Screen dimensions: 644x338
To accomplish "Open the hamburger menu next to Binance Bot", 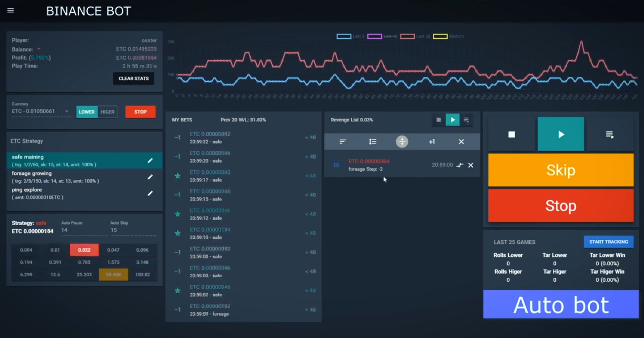I will coord(11,11).
